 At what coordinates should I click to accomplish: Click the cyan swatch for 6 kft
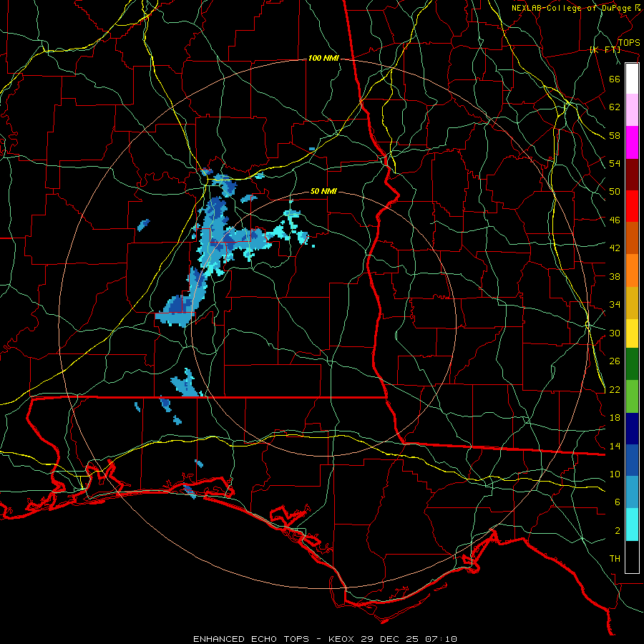click(632, 525)
